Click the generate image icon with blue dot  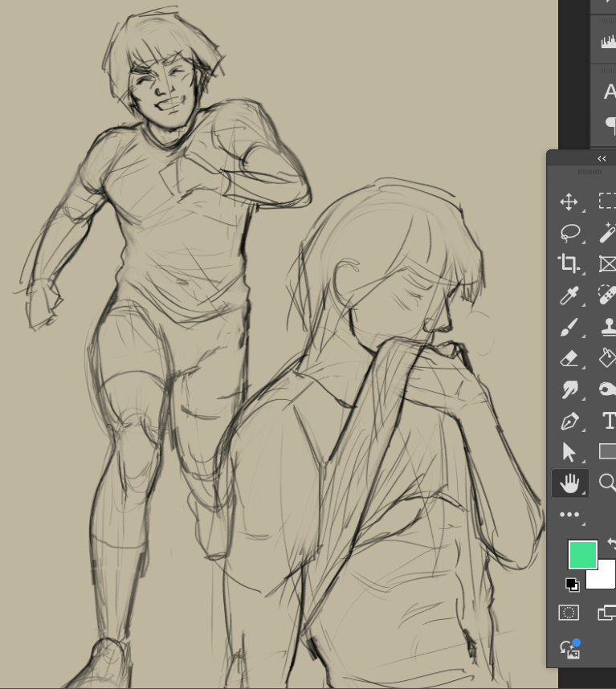570,649
